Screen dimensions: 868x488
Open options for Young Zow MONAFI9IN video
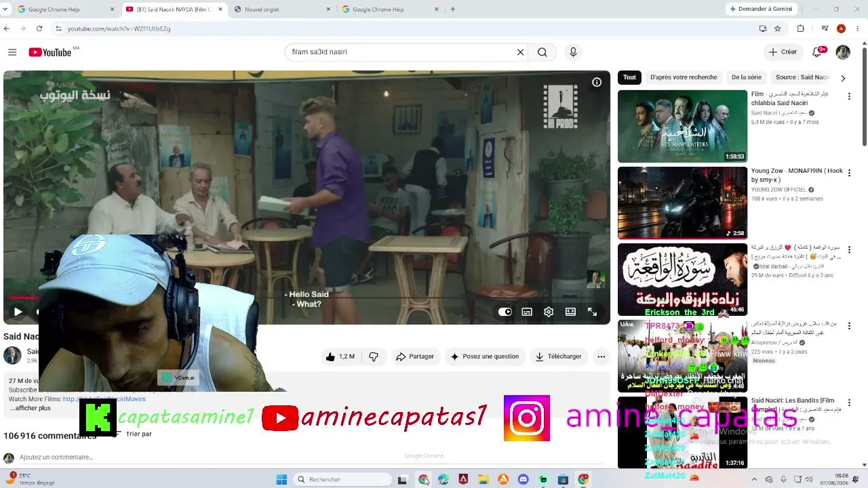click(849, 173)
